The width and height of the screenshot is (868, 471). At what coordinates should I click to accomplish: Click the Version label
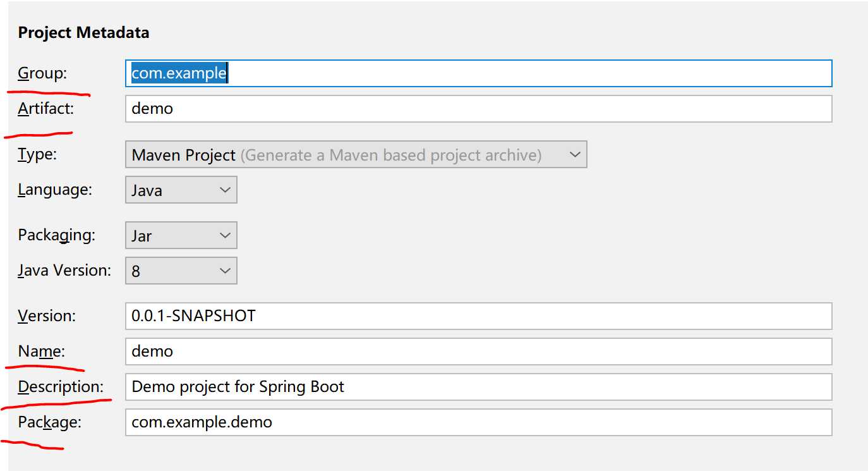(x=47, y=316)
